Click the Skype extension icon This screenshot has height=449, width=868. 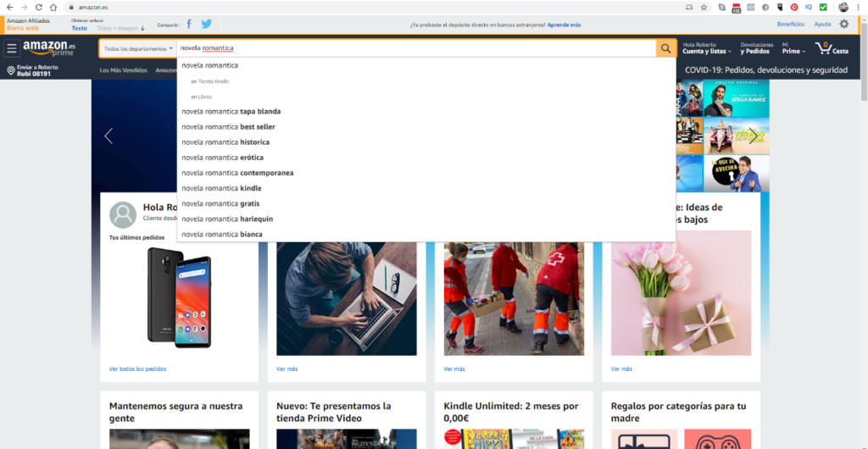[722, 7]
